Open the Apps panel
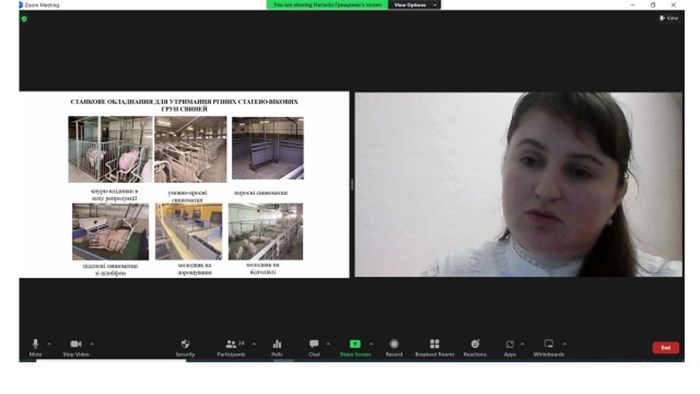This screenshot has height=394, width=700. [x=510, y=348]
